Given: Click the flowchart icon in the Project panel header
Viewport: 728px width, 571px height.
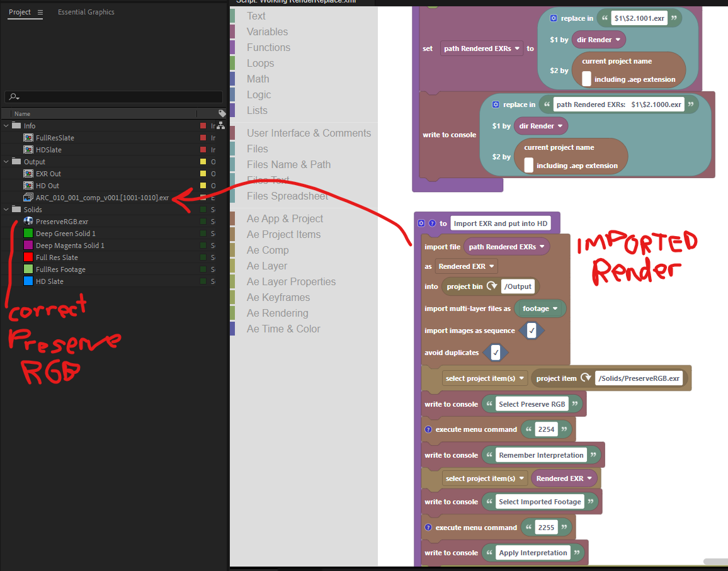Looking at the screenshot, I should 220,125.
